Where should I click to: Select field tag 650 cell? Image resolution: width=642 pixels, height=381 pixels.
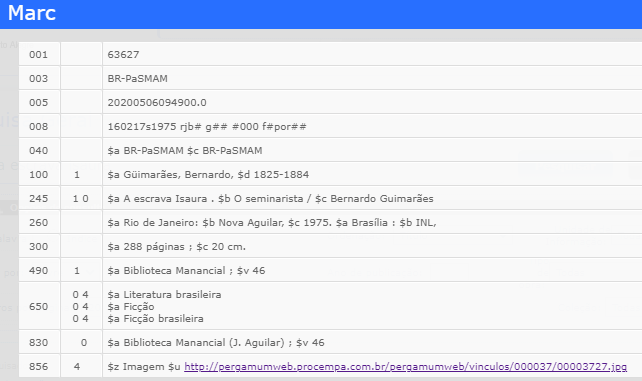38,307
